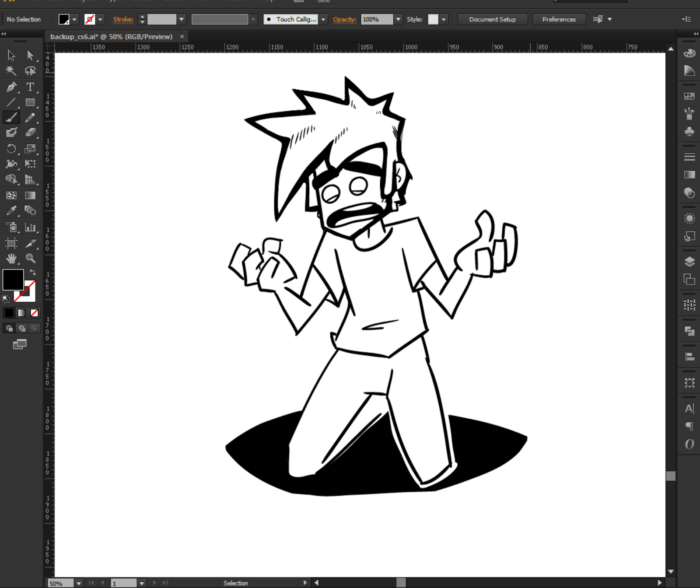Switch to the Hand tool

(11, 258)
